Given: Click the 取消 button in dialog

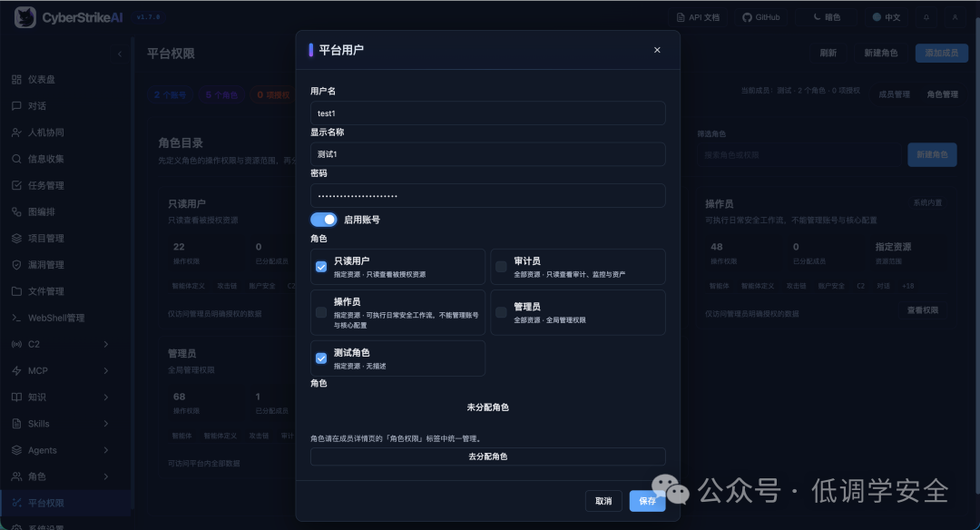Looking at the screenshot, I should click(603, 501).
